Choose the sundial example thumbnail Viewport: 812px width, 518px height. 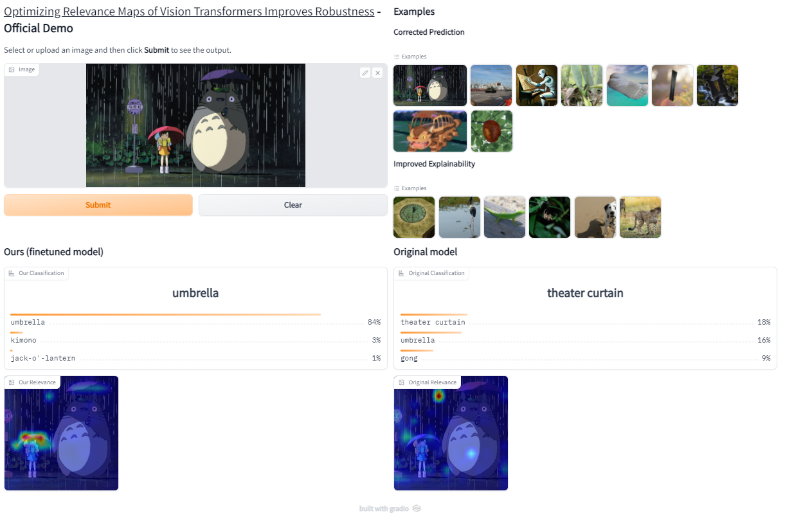point(414,217)
